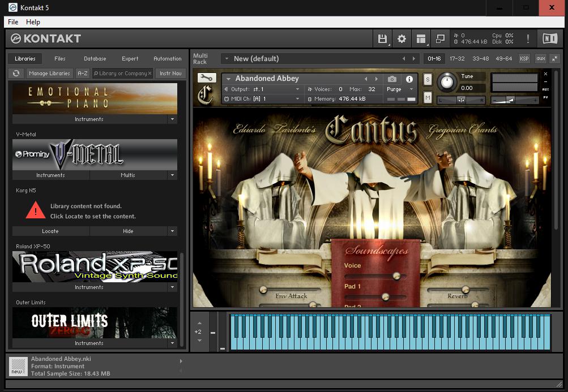Open Kontakt options gear icon
568x392 pixels.
402,38
